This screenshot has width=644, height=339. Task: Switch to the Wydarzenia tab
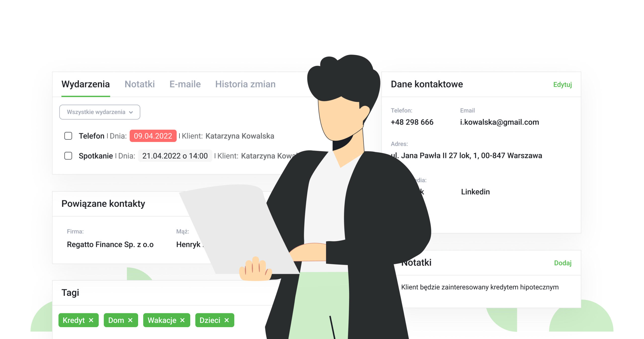(x=86, y=84)
